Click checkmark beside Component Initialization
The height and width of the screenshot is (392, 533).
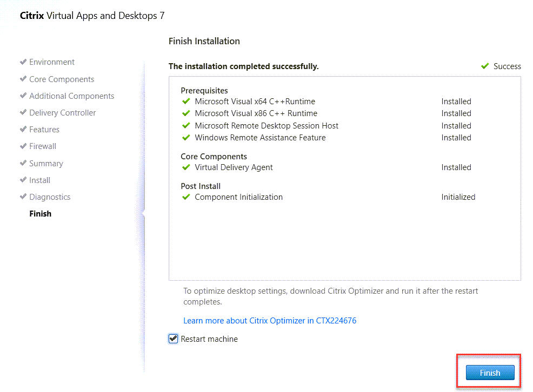(186, 197)
